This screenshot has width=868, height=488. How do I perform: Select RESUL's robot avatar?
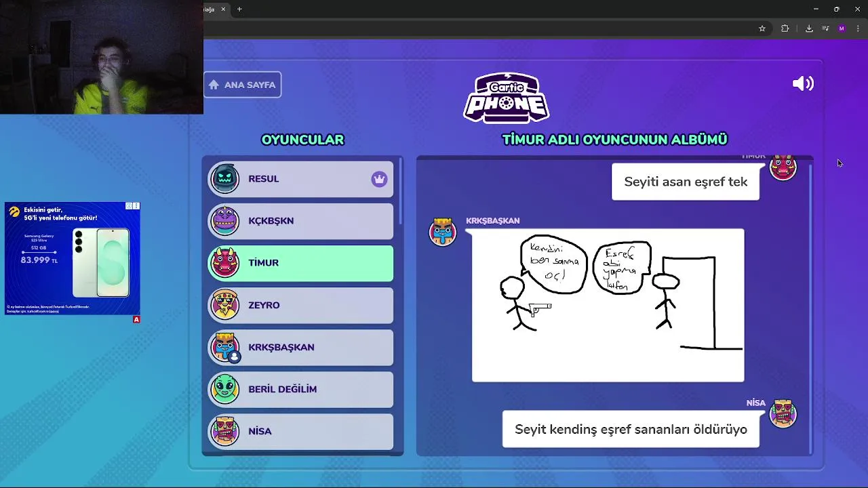tap(225, 179)
